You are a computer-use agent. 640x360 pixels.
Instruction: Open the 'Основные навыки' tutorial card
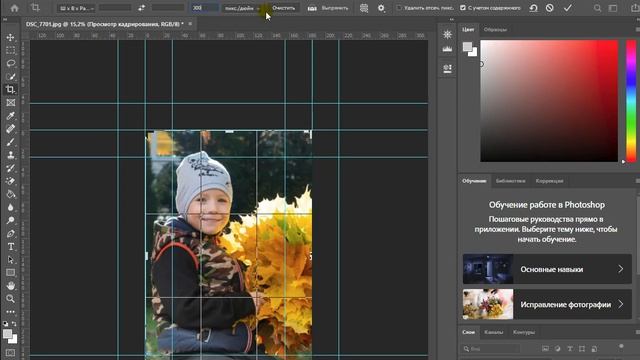point(547,269)
